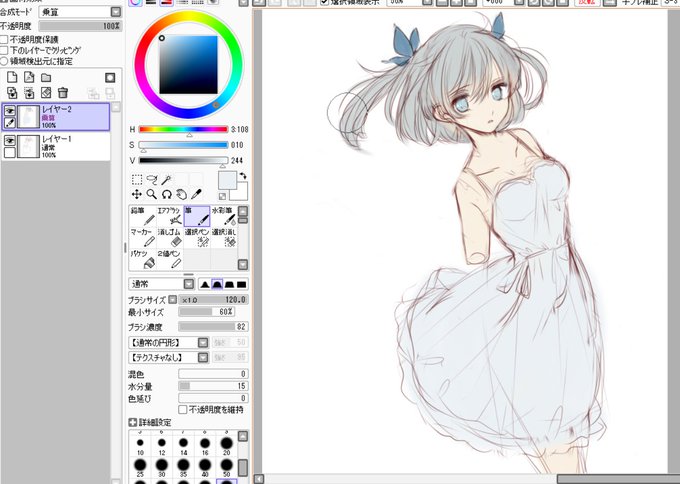The width and height of the screenshot is (680, 484).
Task: Click the ブラシ濃度 density slider
Action: click(x=213, y=327)
